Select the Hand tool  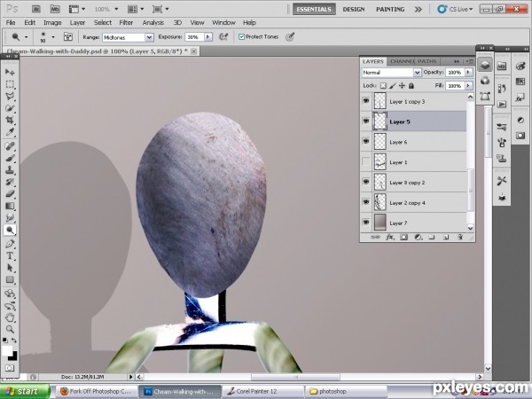tap(10, 317)
